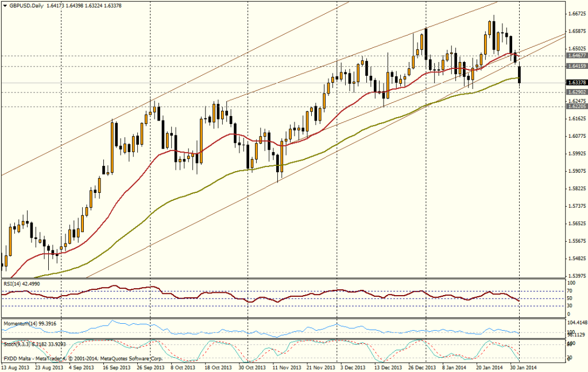Select the 1.64159 horizontal level label
Screen dimensions: 588x372
coord(575,67)
